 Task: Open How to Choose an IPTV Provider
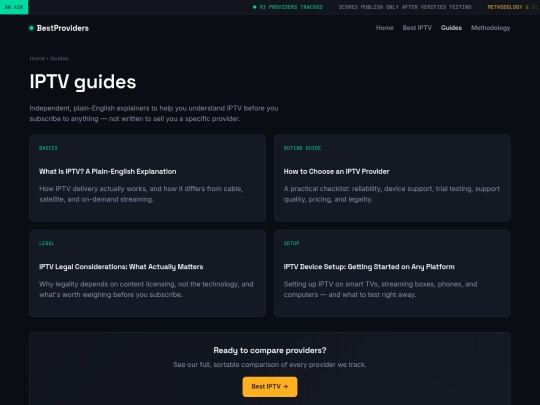coord(392,178)
